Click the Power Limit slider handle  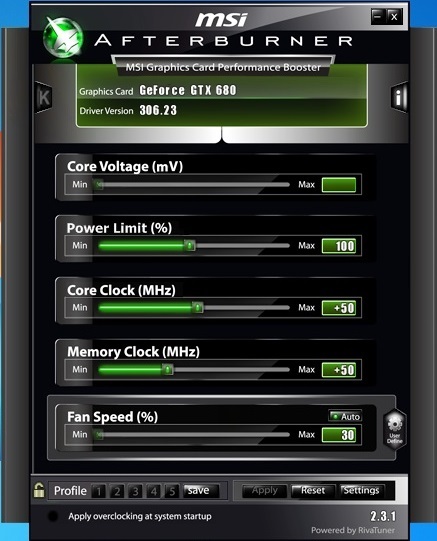click(189, 246)
